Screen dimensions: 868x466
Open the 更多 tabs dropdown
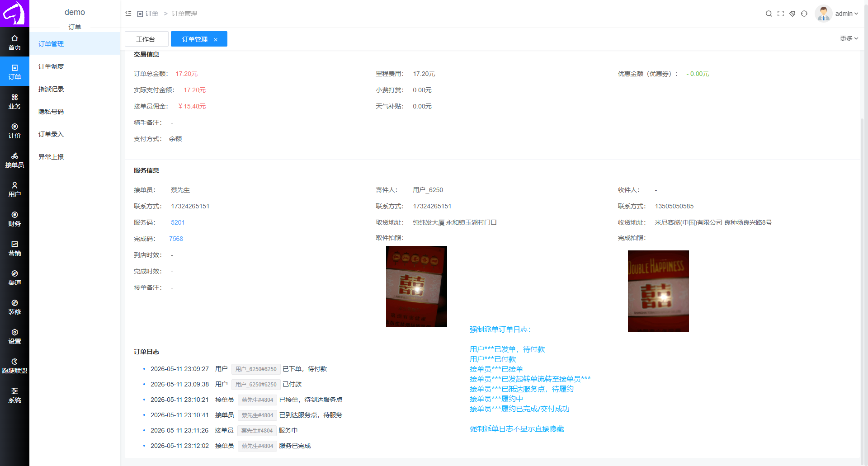[849, 38]
